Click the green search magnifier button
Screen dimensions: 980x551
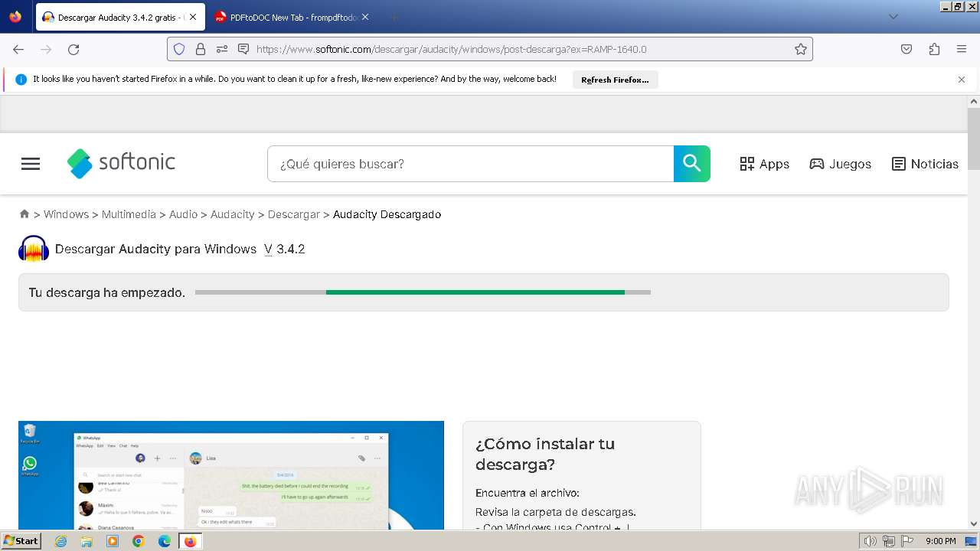(x=692, y=164)
